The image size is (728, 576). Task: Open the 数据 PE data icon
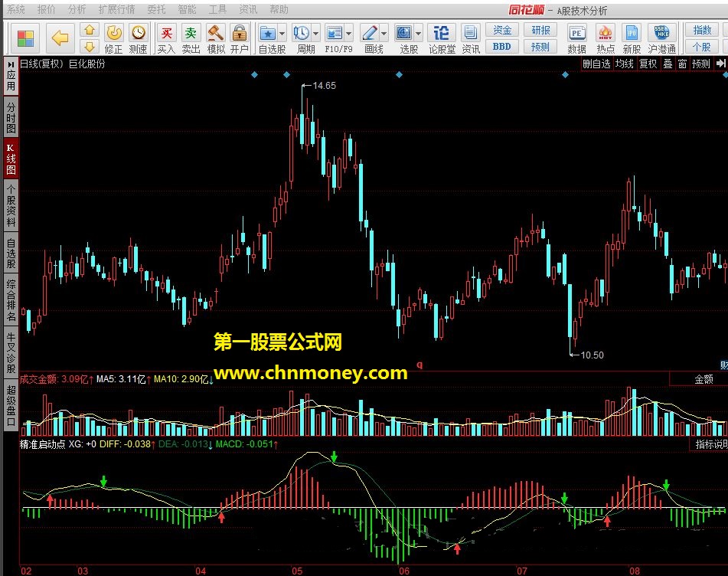(x=576, y=38)
